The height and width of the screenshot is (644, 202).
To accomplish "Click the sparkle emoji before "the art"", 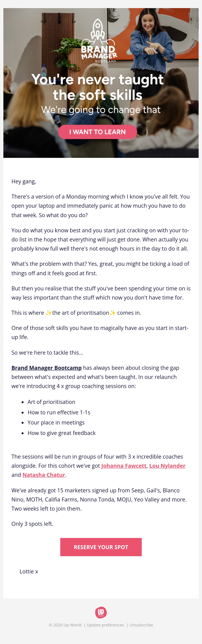I will 49,313.
